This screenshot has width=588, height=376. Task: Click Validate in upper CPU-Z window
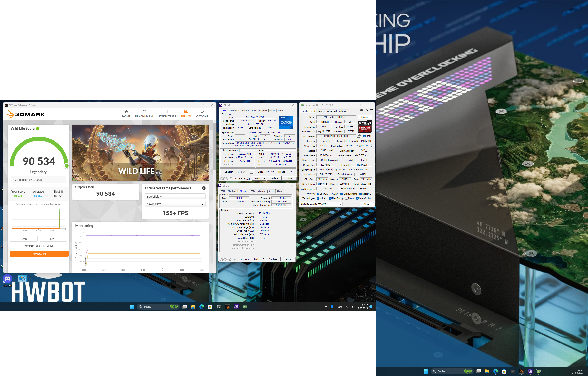(274, 178)
